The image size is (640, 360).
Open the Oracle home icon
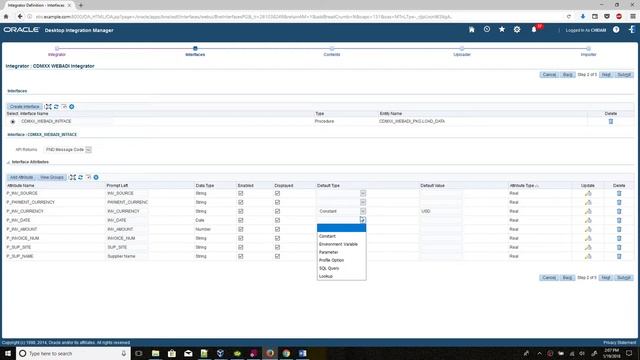point(471,30)
